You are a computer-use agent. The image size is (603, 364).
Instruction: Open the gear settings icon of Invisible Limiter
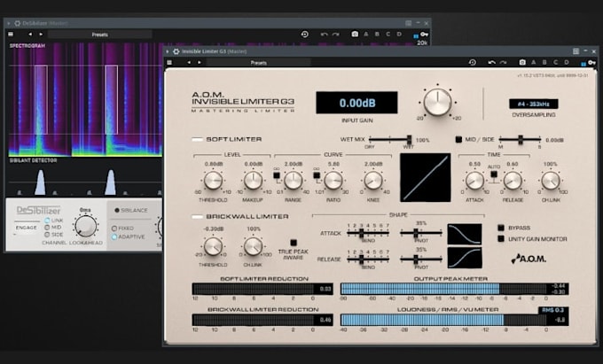176,51
